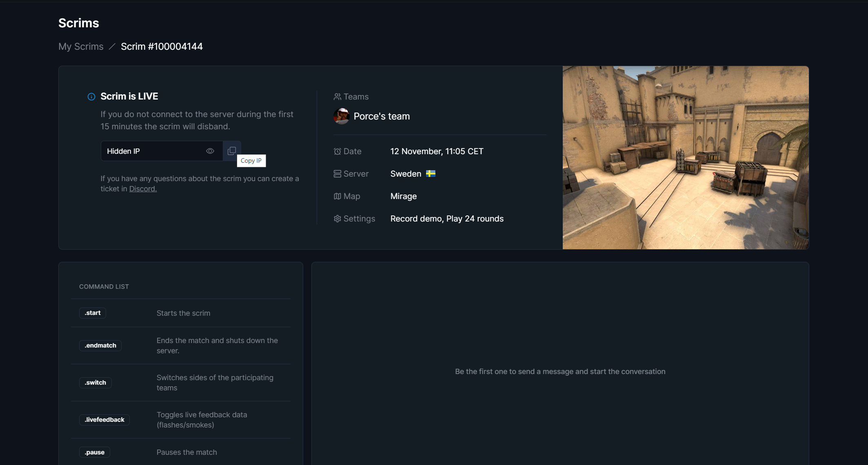This screenshot has width=868, height=465.
Task: Click Porce's team name
Action: 382,116
